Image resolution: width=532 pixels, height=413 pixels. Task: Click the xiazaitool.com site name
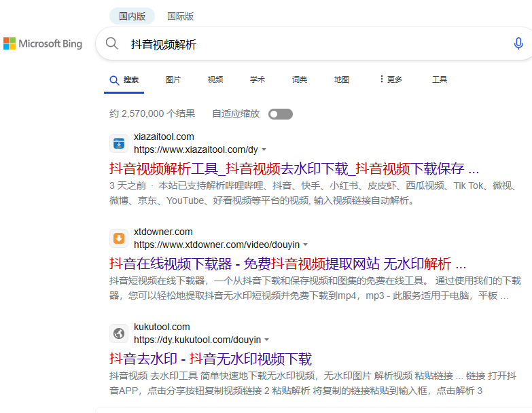pos(164,137)
